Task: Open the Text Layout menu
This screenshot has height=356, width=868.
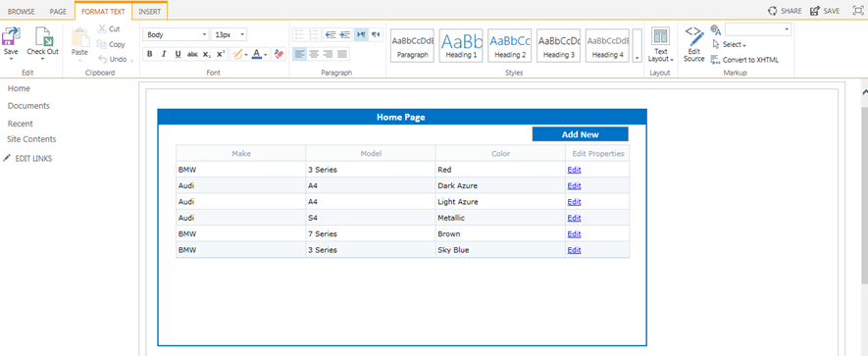Action: pos(660,44)
